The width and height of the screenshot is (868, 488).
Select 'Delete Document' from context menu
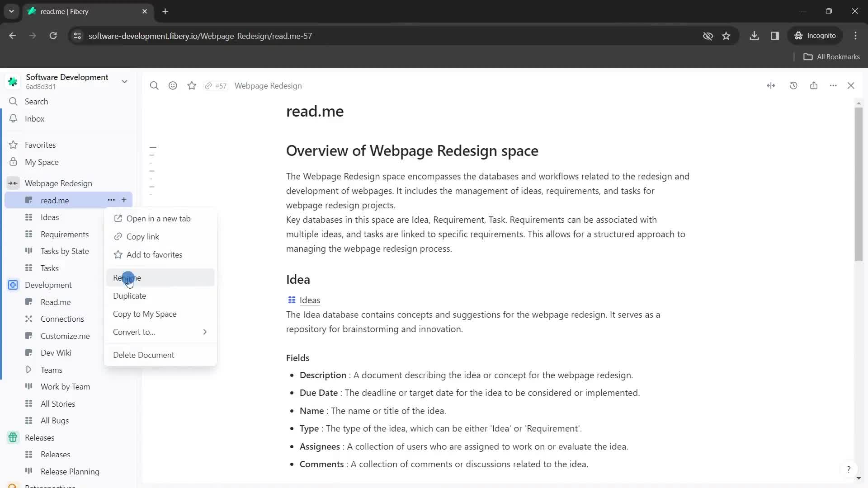[144, 356]
